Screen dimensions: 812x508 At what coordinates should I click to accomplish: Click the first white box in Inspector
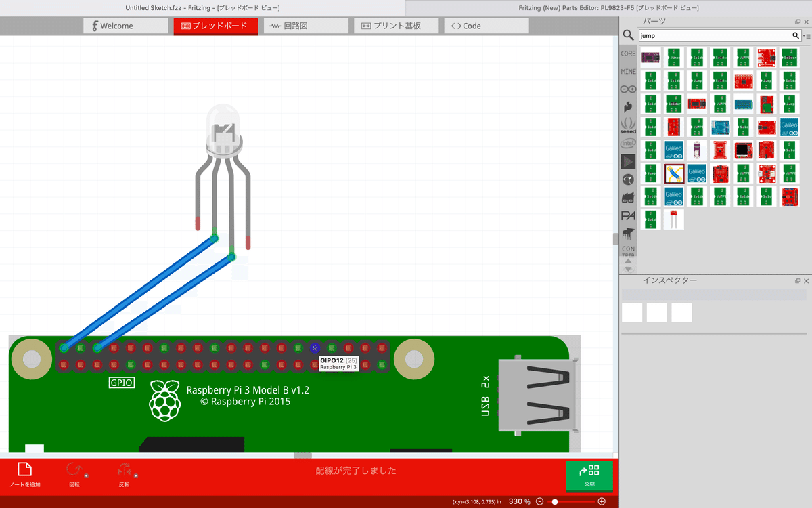pyautogui.click(x=632, y=312)
